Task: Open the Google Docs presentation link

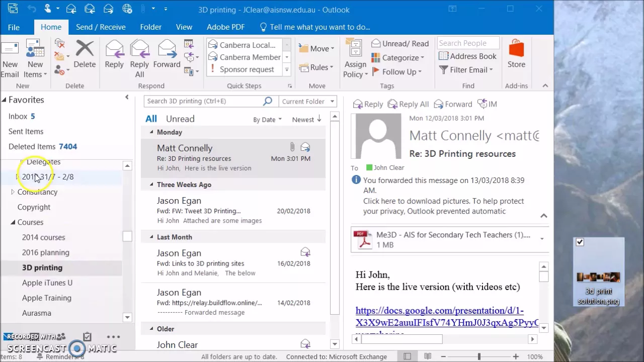Action: tap(447, 316)
